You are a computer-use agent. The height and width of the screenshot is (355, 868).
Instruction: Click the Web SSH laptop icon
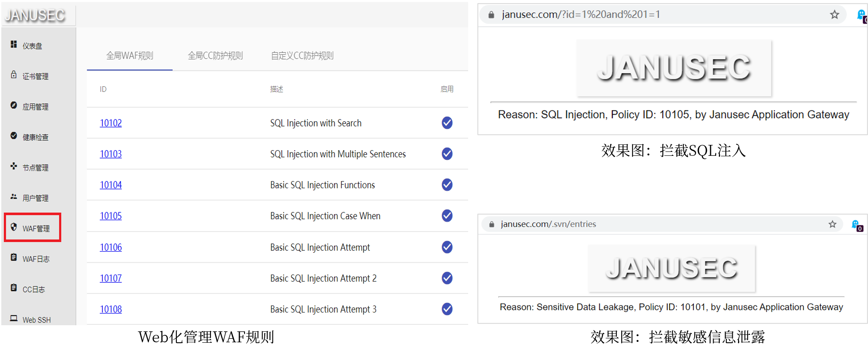14,319
